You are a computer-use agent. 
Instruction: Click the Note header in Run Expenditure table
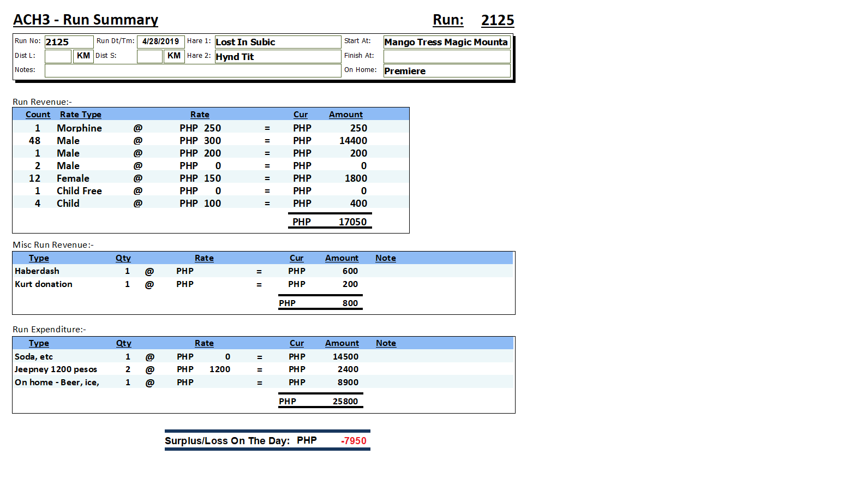(386, 343)
